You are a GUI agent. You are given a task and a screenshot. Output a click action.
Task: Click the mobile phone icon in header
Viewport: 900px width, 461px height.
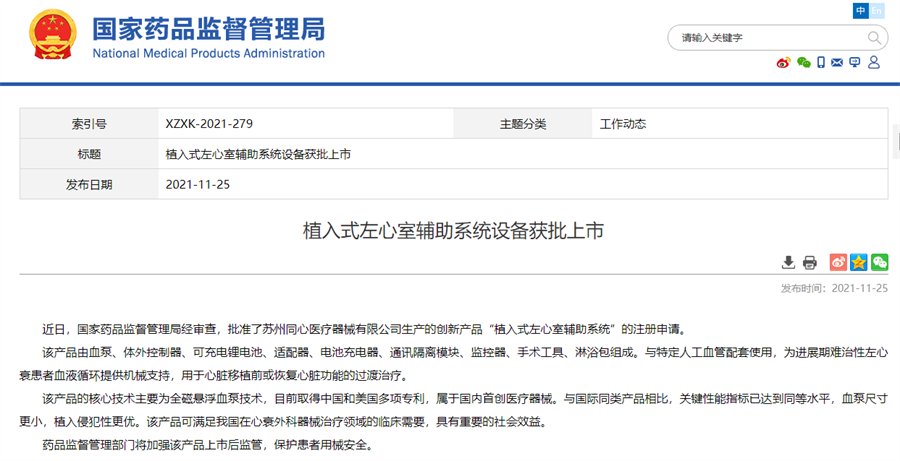coord(821,62)
